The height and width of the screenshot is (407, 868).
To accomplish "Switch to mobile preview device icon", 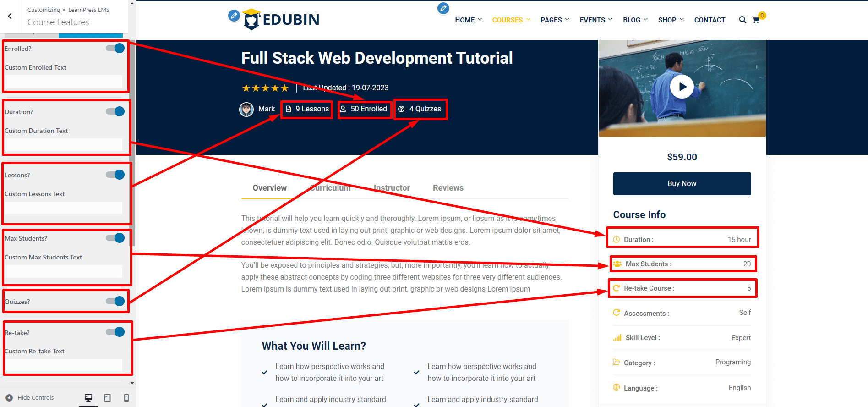I will click(126, 398).
